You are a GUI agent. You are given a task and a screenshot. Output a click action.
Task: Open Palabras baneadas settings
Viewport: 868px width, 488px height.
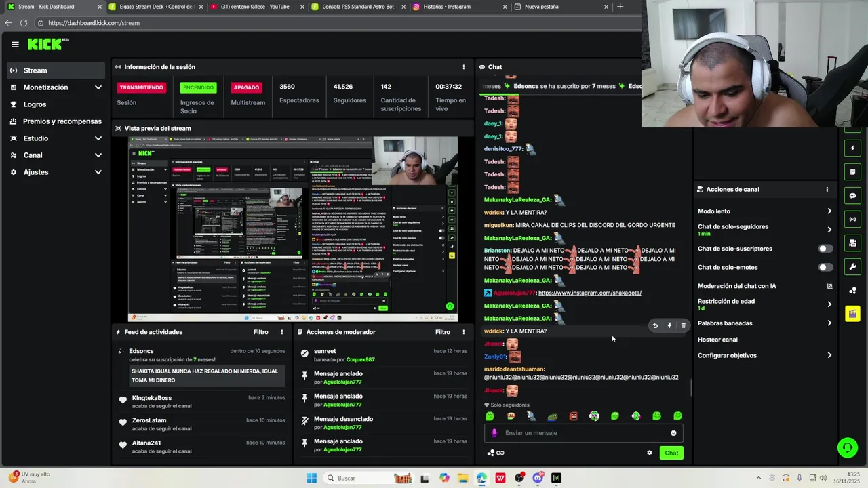coord(764,323)
